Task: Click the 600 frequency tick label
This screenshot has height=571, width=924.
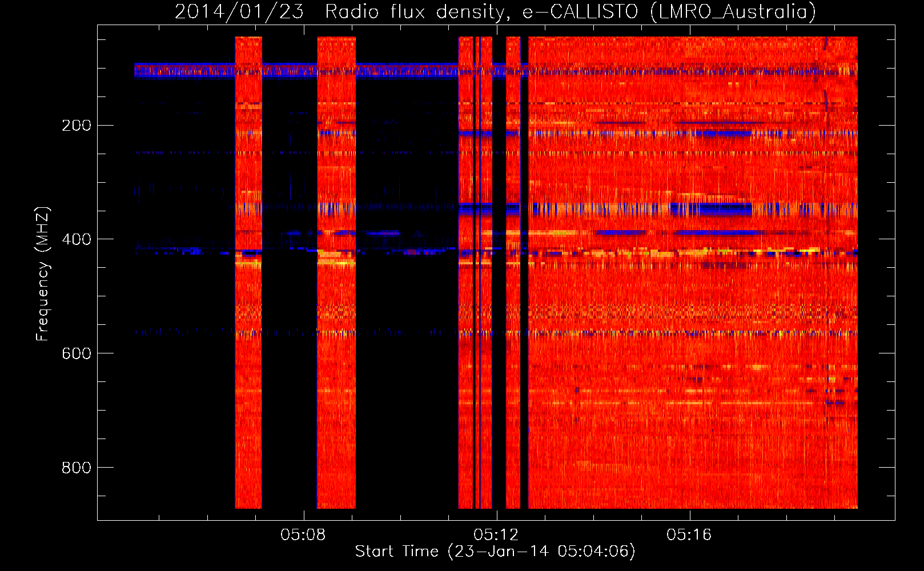Action: click(77, 353)
